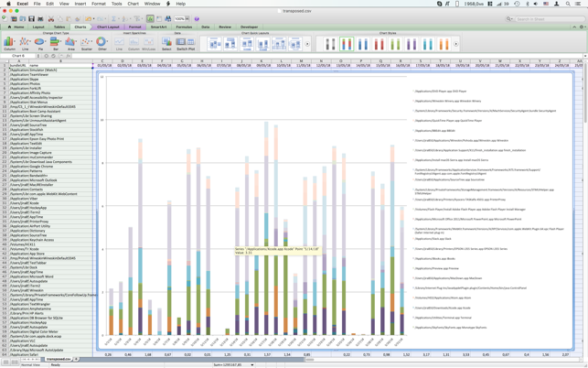Click the volume icon in menu bar

click(x=536, y=4)
